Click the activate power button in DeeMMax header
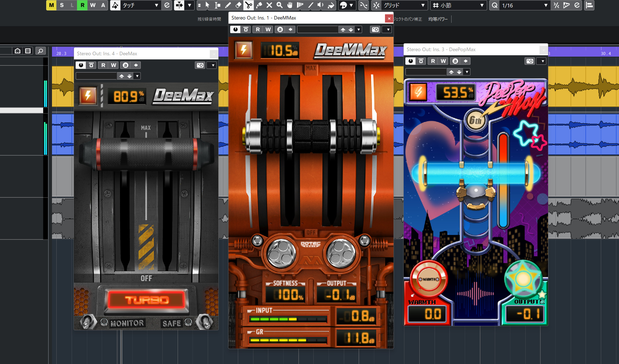This screenshot has width=619, height=364. (235, 29)
